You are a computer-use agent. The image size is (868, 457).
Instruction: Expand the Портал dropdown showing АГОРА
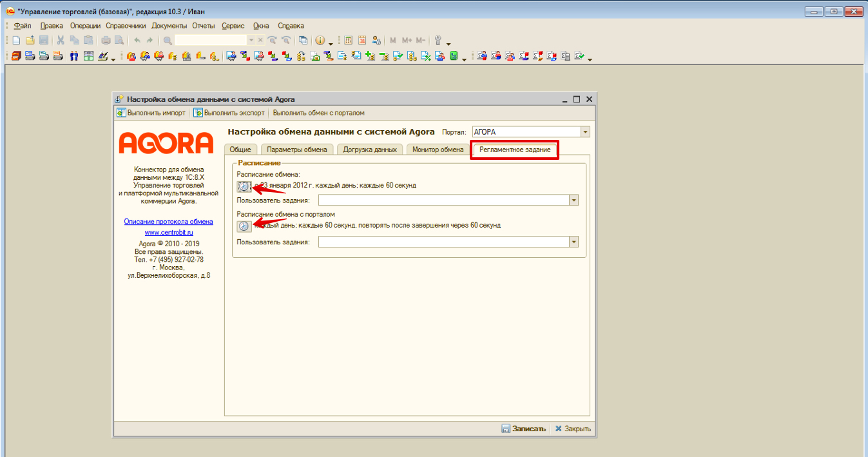point(585,132)
